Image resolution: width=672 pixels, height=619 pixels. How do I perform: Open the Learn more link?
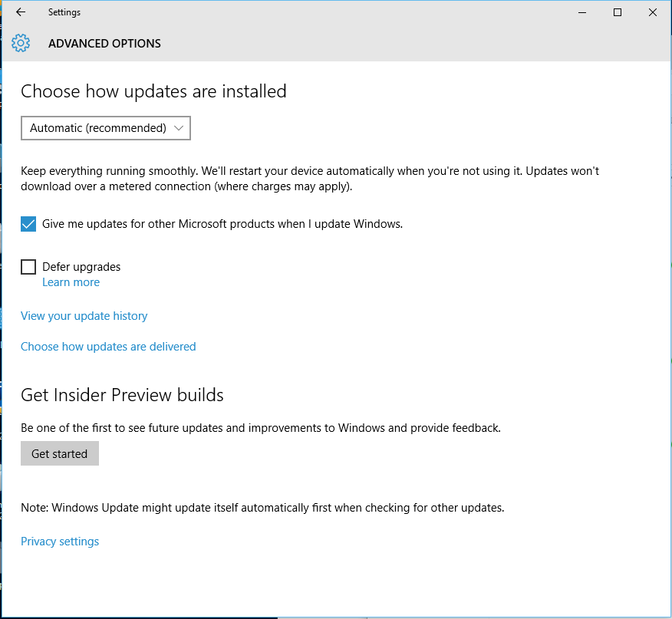tap(71, 282)
